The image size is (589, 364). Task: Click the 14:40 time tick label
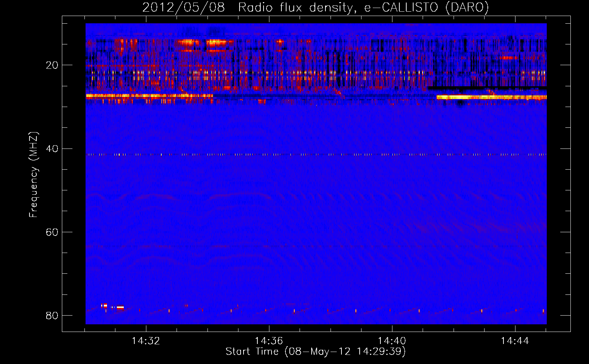(x=392, y=341)
